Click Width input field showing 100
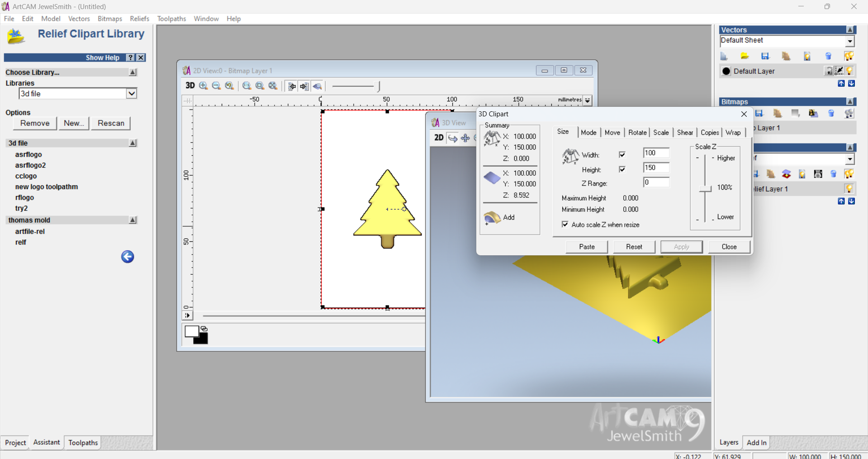The image size is (868, 459). pyautogui.click(x=656, y=153)
